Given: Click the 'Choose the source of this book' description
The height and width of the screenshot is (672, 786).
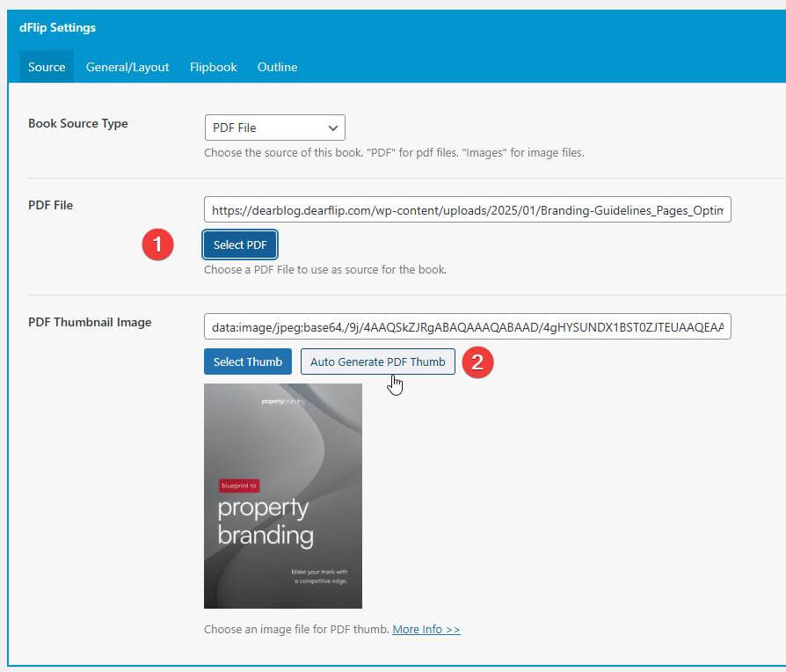Looking at the screenshot, I should [x=393, y=152].
